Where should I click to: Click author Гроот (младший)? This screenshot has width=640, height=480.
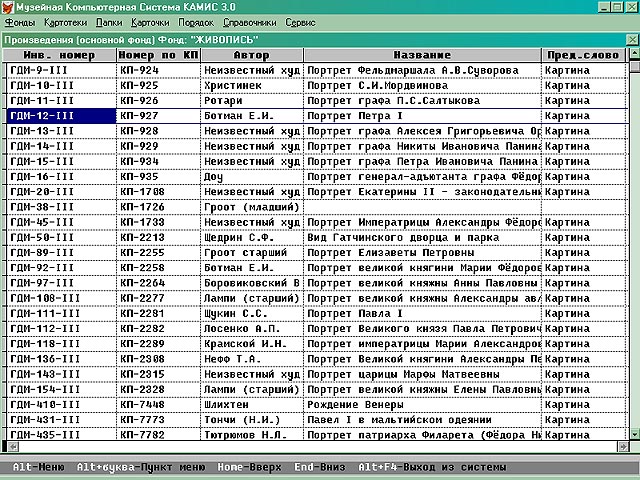click(x=252, y=207)
